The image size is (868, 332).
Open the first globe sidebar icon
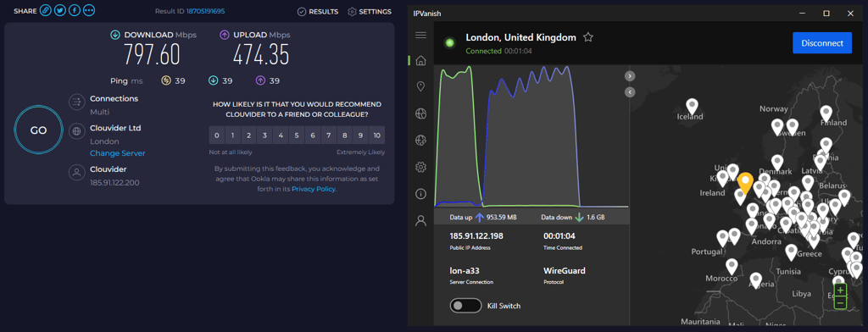click(x=420, y=113)
